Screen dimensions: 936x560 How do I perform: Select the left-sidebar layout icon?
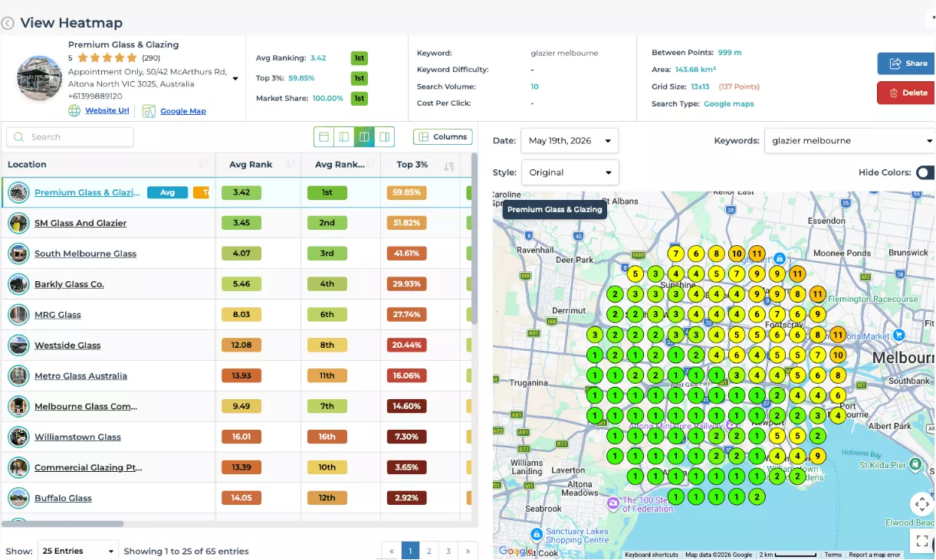pos(344,137)
